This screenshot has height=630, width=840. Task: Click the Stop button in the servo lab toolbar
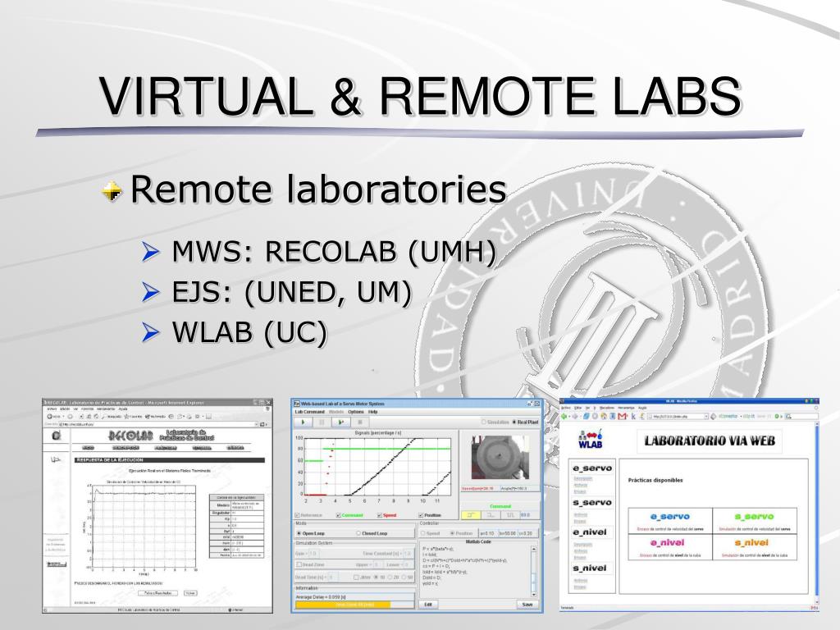click(359, 422)
